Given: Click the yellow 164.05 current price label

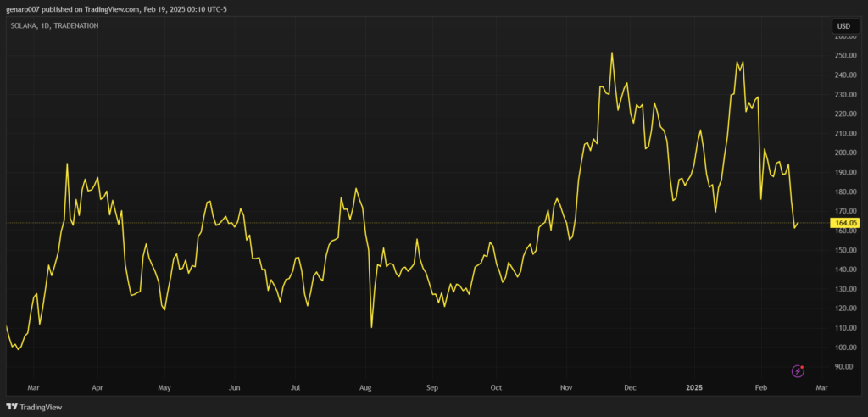Looking at the screenshot, I should (847, 223).
